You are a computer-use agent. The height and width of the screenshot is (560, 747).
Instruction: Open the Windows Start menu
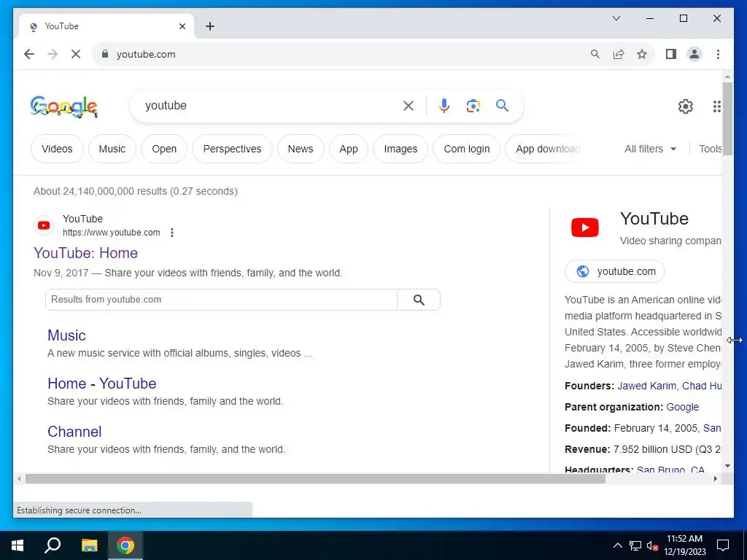18,545
